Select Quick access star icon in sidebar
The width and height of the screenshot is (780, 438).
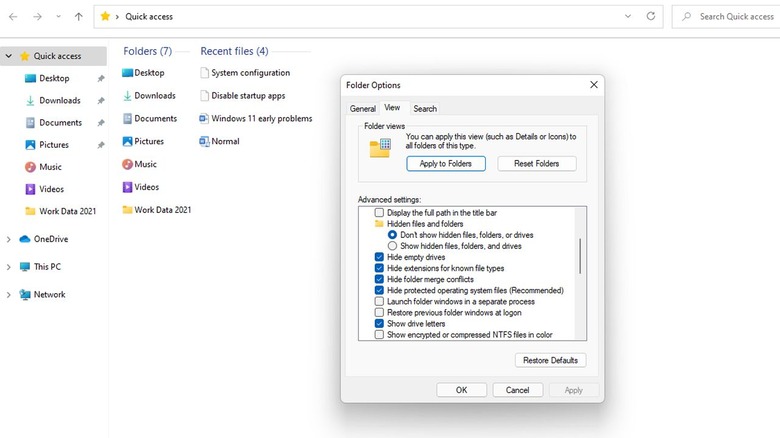(x=24, y=56)
